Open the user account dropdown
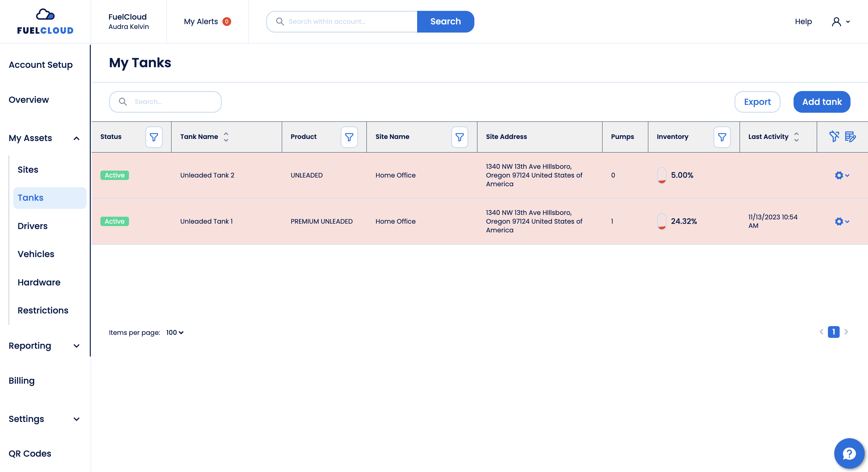The width and height of the screenshot is (868, 472). pos(840,22)
